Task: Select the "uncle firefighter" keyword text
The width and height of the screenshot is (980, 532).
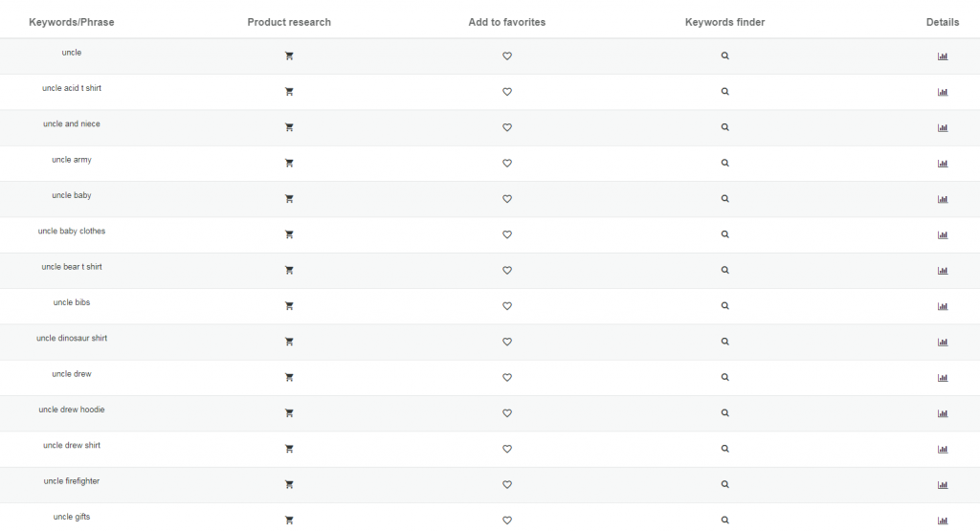Action: click(71, 480)
